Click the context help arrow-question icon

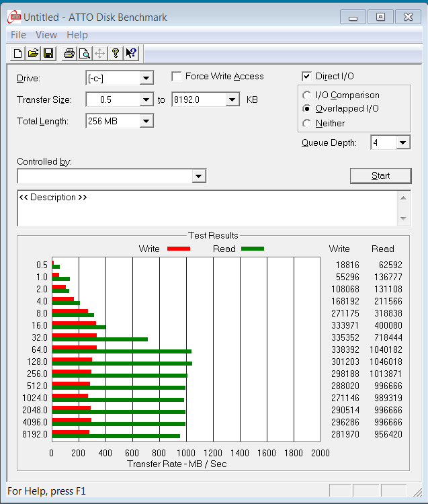coord(131,53)
